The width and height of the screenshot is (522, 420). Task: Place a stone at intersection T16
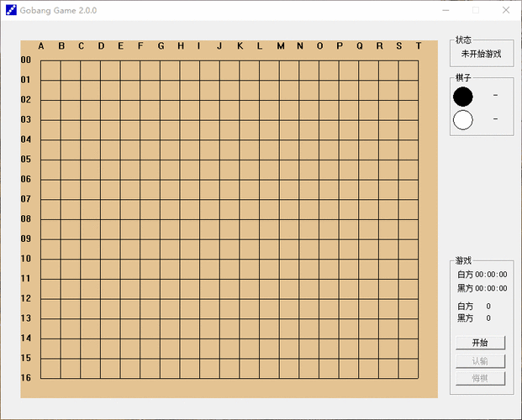[x=418, y=378]
